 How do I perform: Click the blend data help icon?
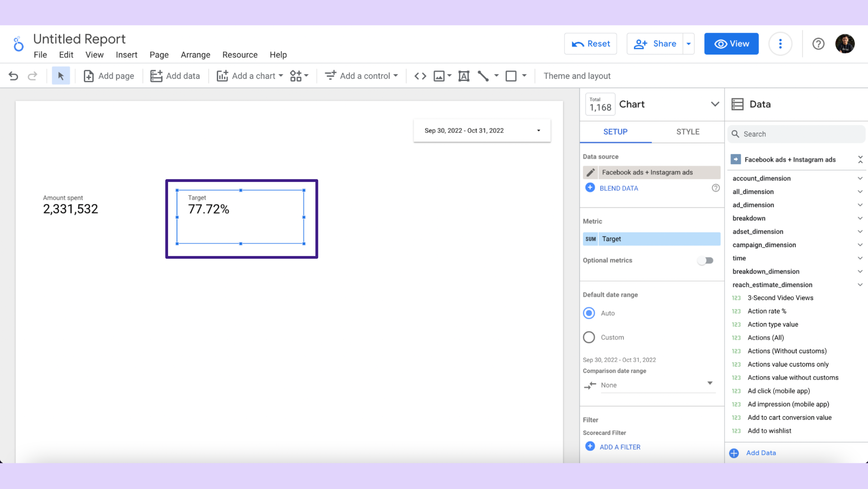click(716, 188)
